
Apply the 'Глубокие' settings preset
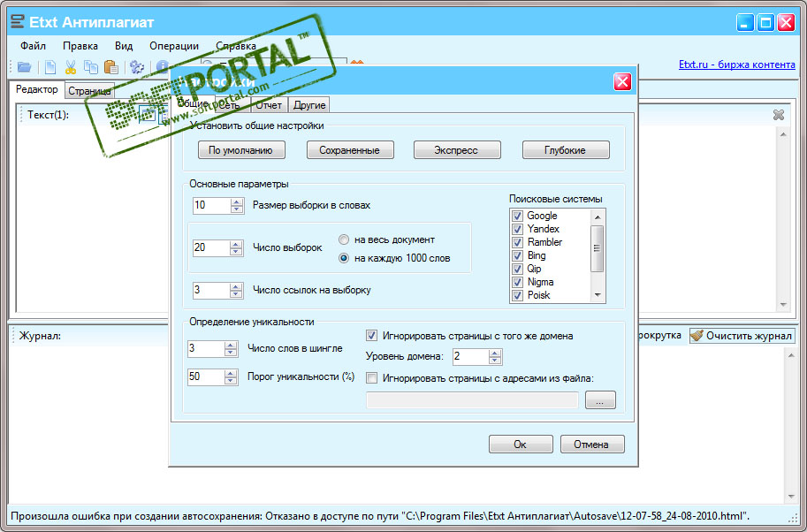566,150
